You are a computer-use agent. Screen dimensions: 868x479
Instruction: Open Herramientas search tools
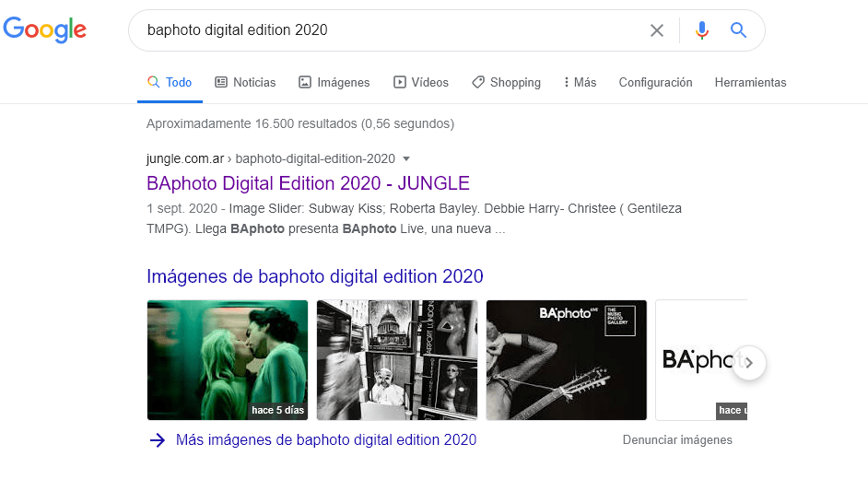(750, 82)
